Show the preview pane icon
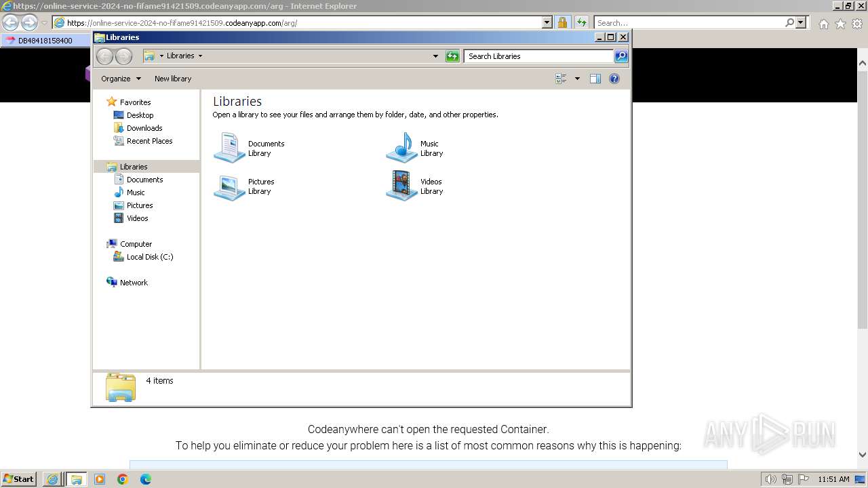Viewport: 868px width, 488px height. coord(595,79)
